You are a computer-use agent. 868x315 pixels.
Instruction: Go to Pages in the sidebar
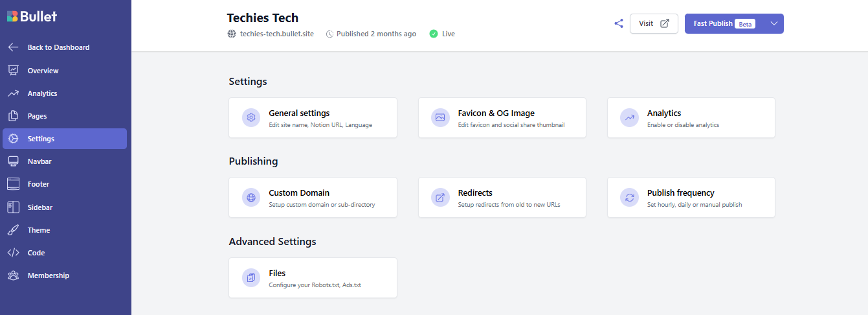pos(37,116)
